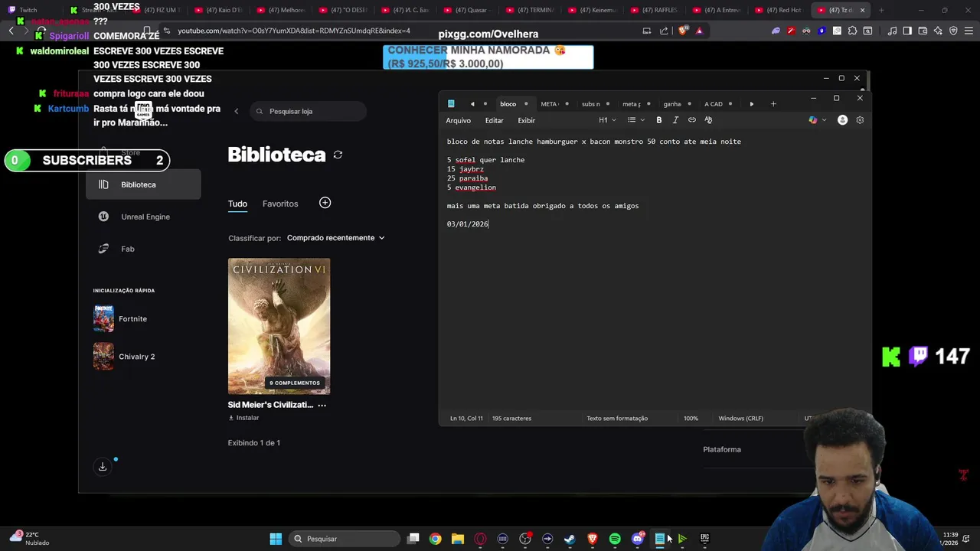This screenshot has width=980, height=551.
Task: Click the Notepad account profile icon
Action: pos(842,120)
